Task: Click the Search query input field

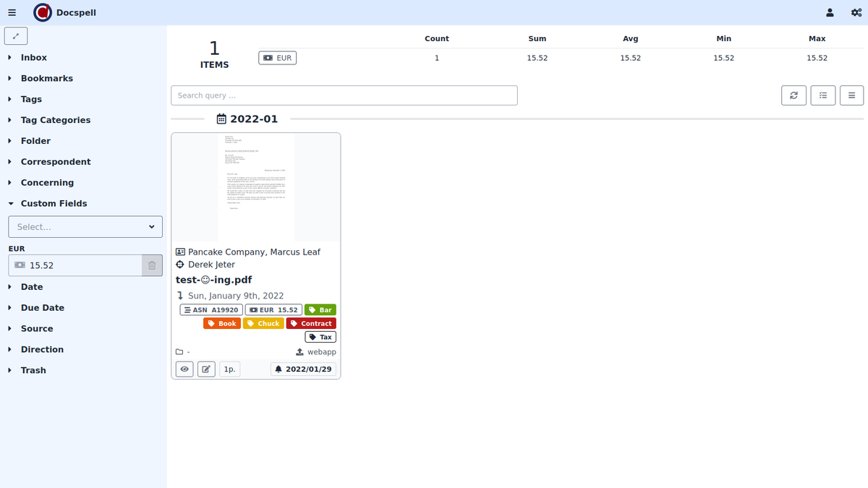Action: [x=344, y=95]
